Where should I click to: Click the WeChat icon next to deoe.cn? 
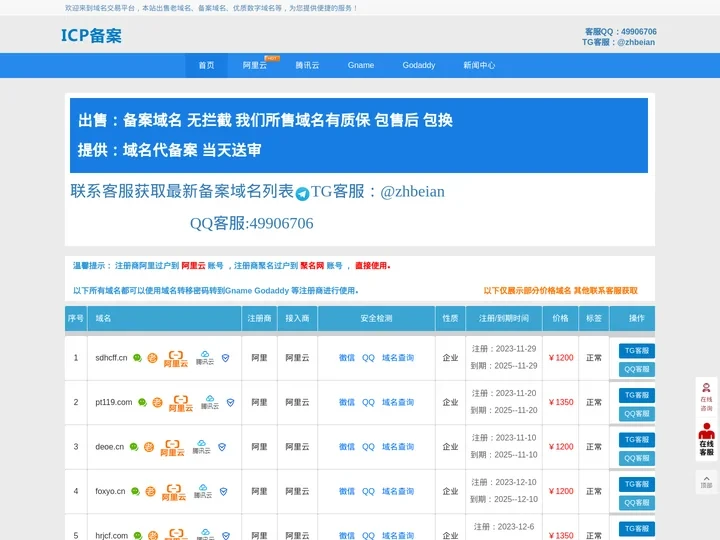coord(134,447)
